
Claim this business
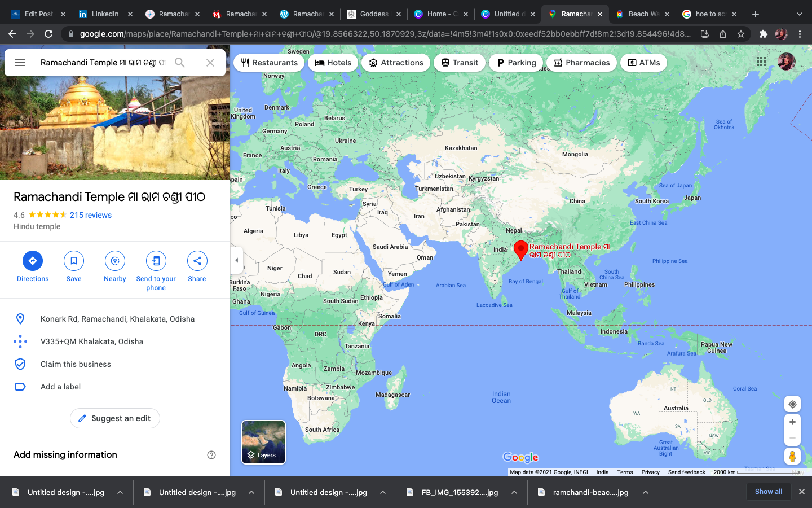click(x=115, y=364)
